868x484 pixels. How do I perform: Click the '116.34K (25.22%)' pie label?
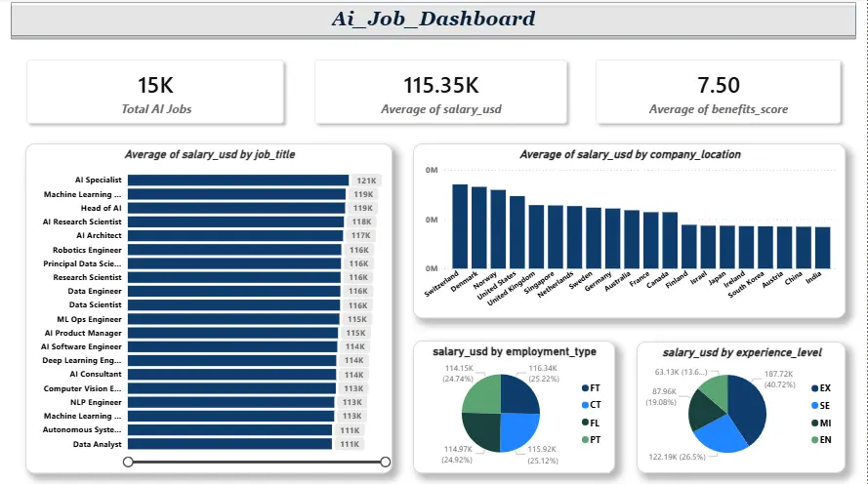point(543,374)
